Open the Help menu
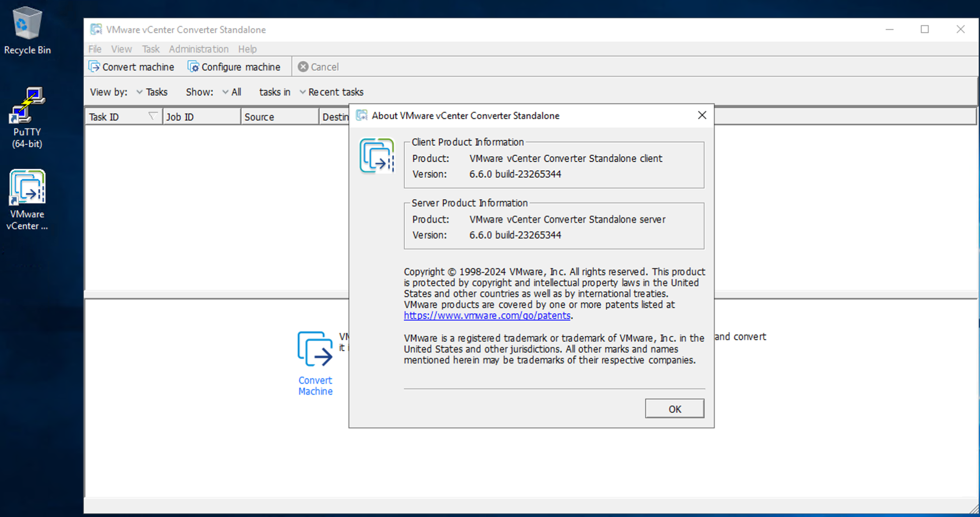Viewport: 980px width, 517px height. point(247,49)
